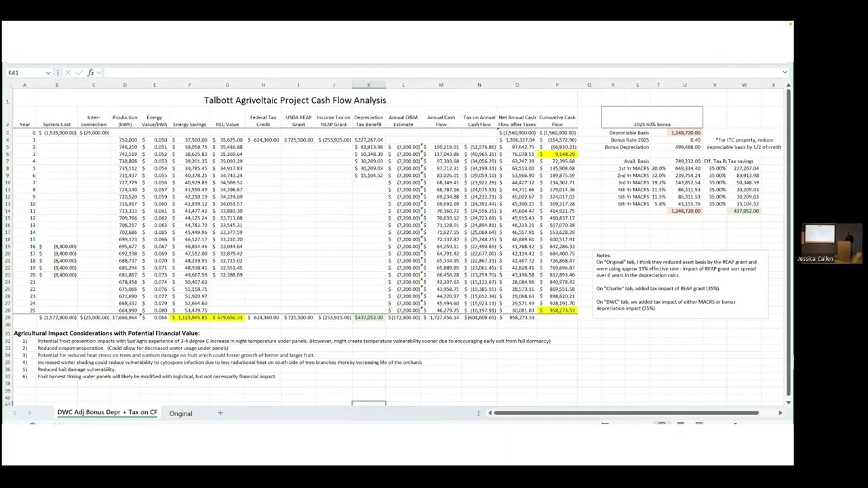Select the yellow total cell 958,273.53
Screen dimensions: 868x488
click(x=557, y=310)
